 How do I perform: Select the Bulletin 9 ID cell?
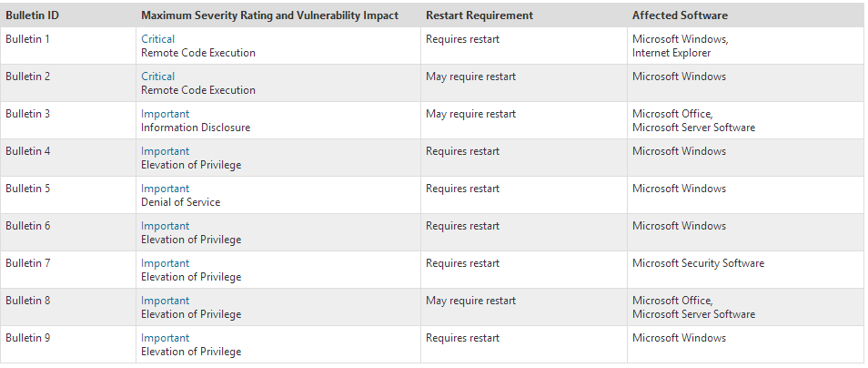[27, 338]
